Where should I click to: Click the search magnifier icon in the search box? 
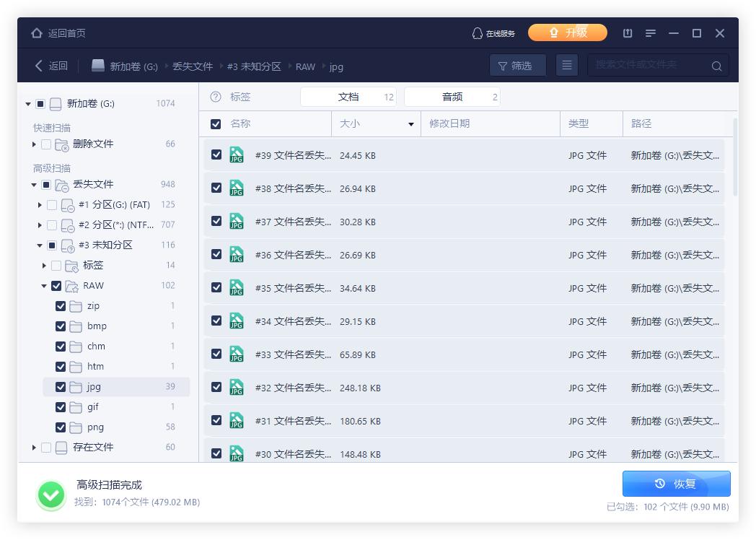[716, 65]
